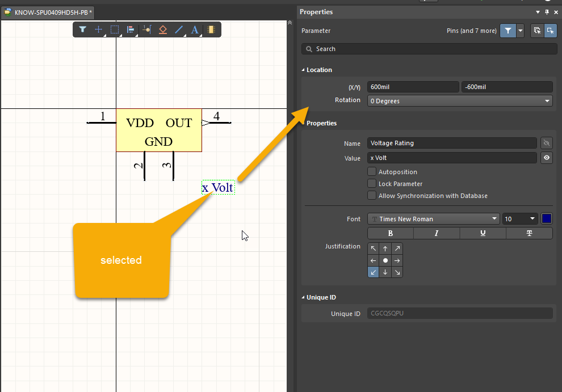Screen dimensions: 562x392
Task: Set justification to bottom-left
Action: pyautogui.click(x=373, y=272)
